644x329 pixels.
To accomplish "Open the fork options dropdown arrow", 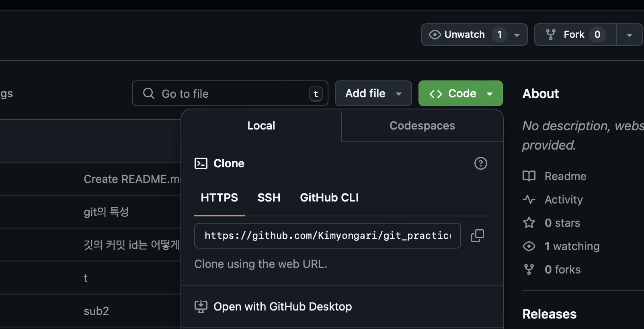I will [630, 35].
